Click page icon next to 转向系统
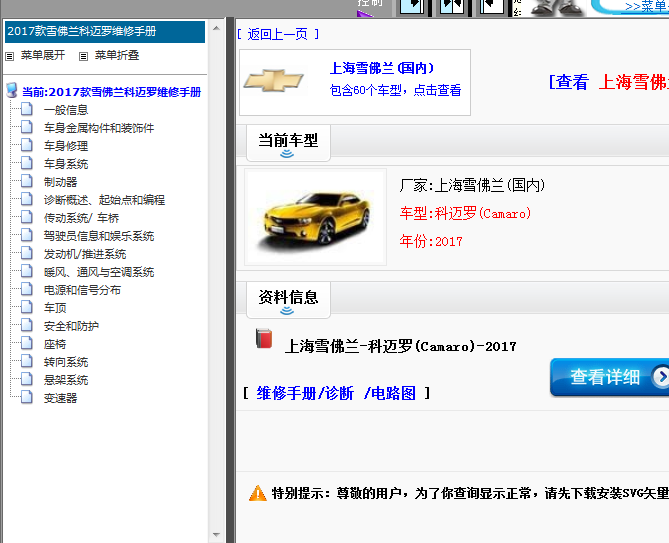Screen dimensions: 669x543 tap(26, 361)
